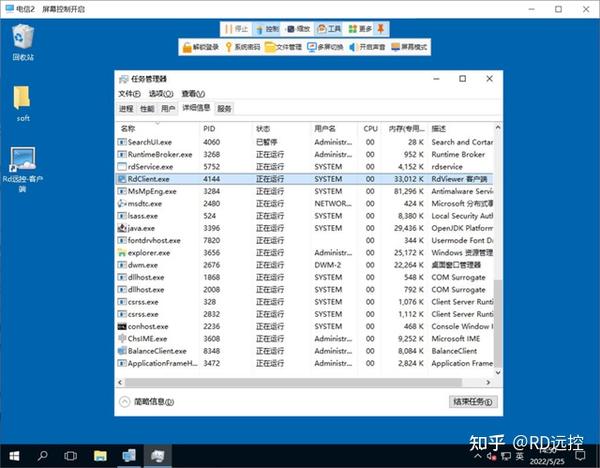Click the scroll-right arrow of process list
The image size is (600, 468).
click(488, 382)
